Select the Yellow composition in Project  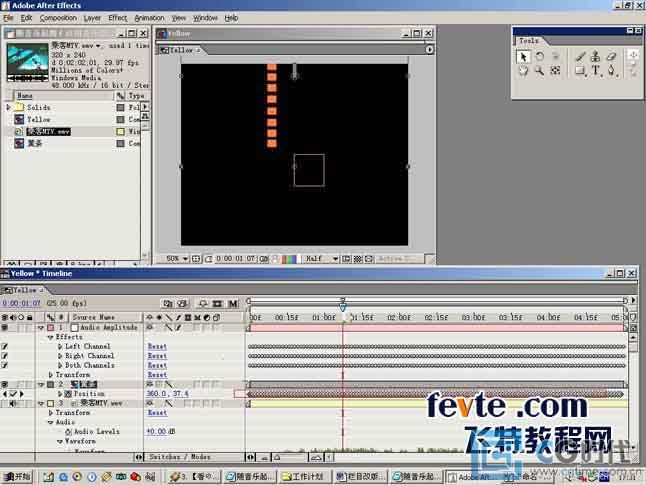click(39, 119)
